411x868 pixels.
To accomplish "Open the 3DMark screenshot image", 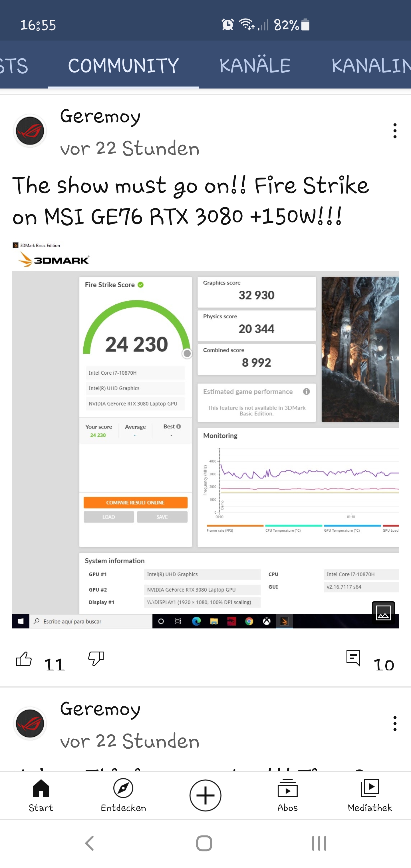I will click(205, 435).
